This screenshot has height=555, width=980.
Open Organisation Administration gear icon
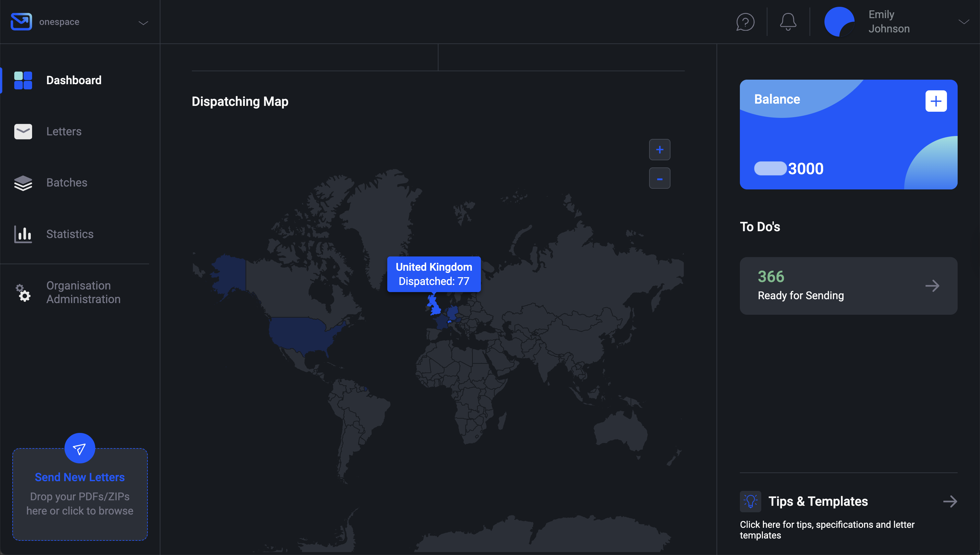23,292
